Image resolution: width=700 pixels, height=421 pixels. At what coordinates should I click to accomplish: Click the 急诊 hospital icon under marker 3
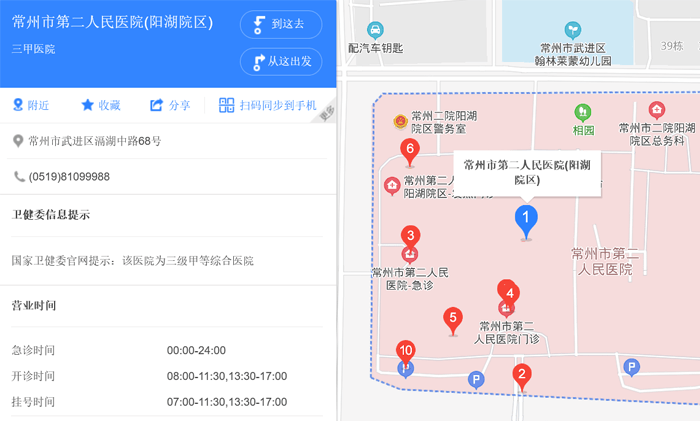[x=409, y=255]
